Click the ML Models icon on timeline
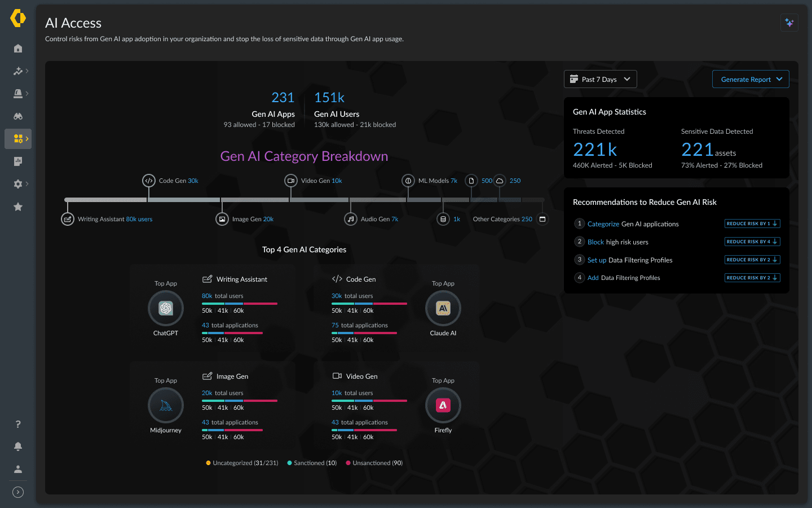Image resolution: width=812 pixels, height=508 pixels. click(x=408, y=181)
